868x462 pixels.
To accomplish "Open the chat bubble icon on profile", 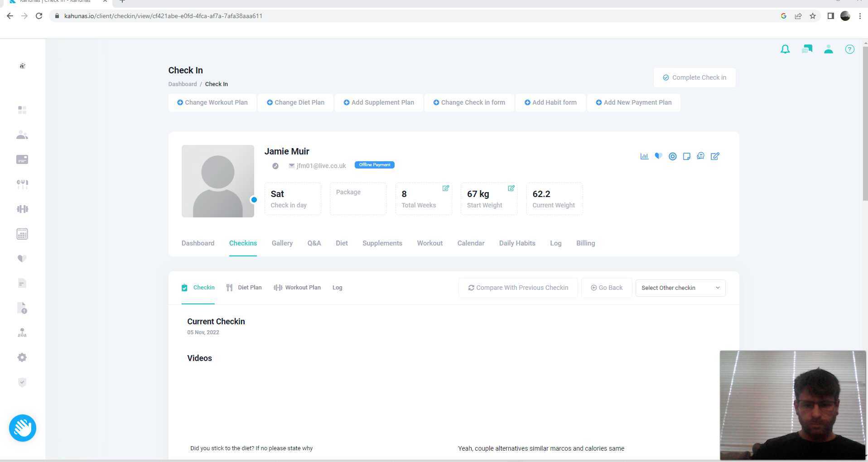I will tap(700, 156).
